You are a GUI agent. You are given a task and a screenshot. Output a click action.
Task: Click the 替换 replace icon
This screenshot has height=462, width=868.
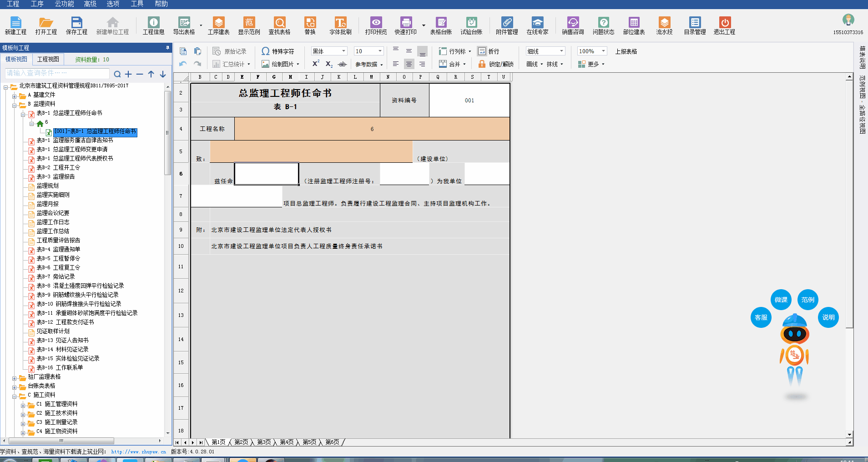311,25
